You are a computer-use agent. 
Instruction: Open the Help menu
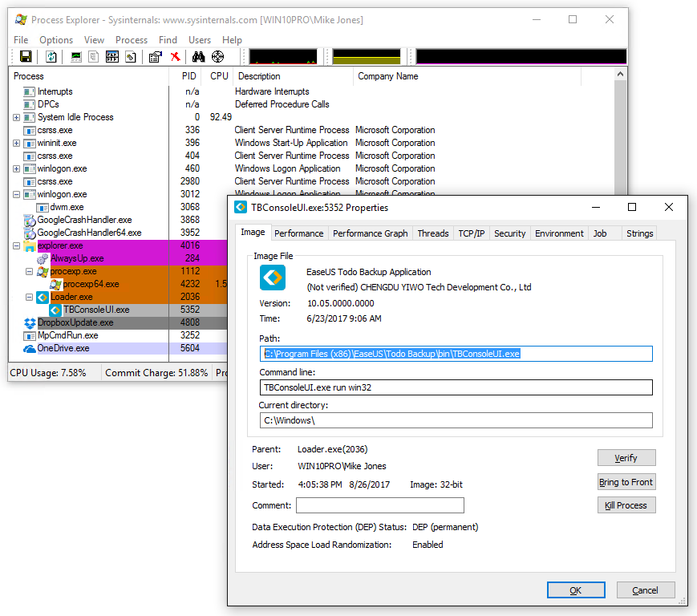click(x=232, y=40)
